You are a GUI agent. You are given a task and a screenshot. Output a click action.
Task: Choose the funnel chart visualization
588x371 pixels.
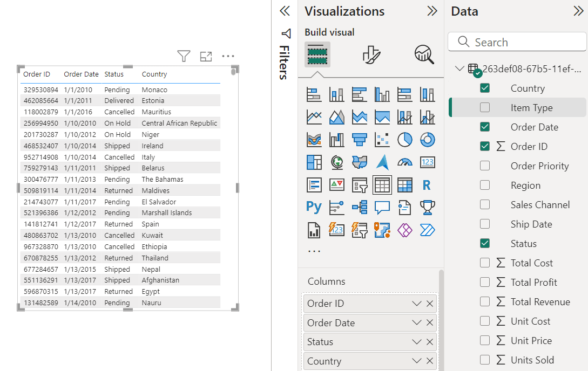pos(360,139)
